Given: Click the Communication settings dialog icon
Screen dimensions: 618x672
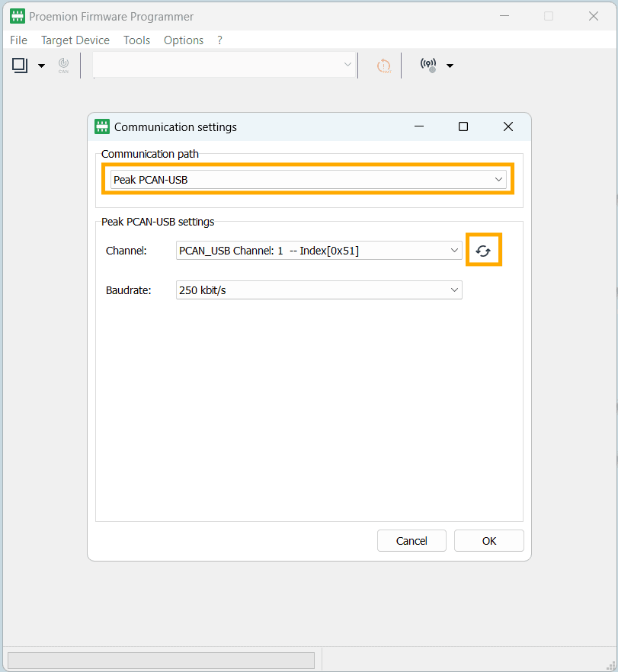Looking at the screenshot, I should (x=102, y=126).
